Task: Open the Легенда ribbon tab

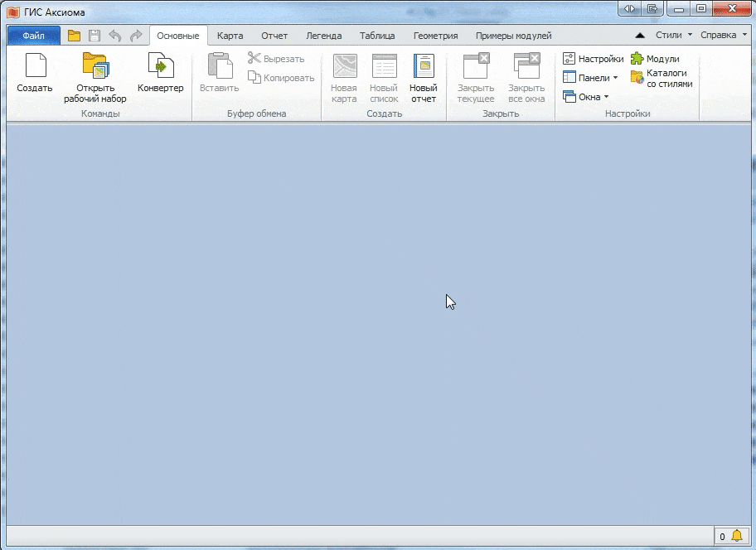Action: [x=324, y=36]
